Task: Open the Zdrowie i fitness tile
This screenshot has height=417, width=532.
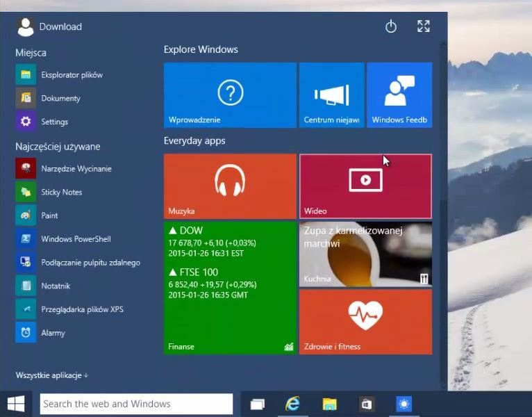Action: (x=365, y=322)
